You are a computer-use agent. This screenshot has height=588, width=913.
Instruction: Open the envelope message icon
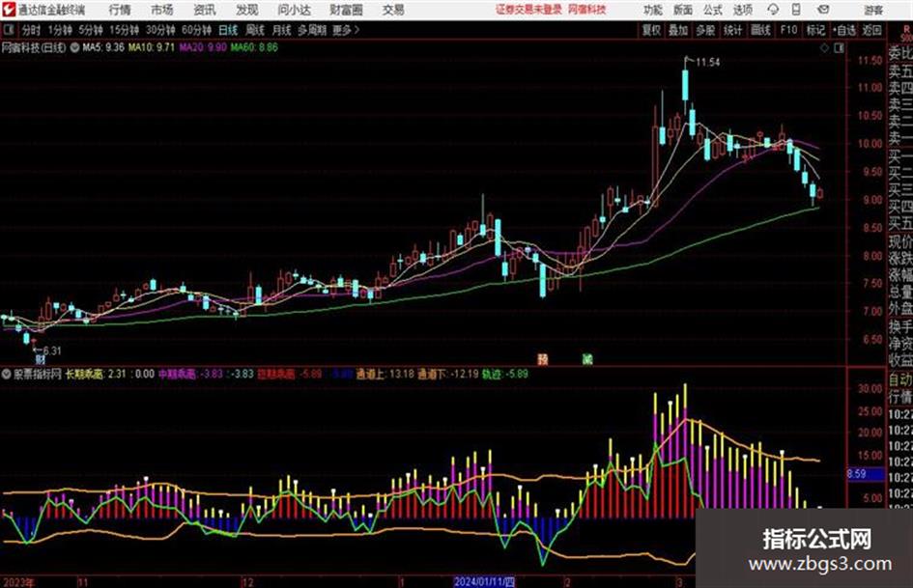[823, 10]
